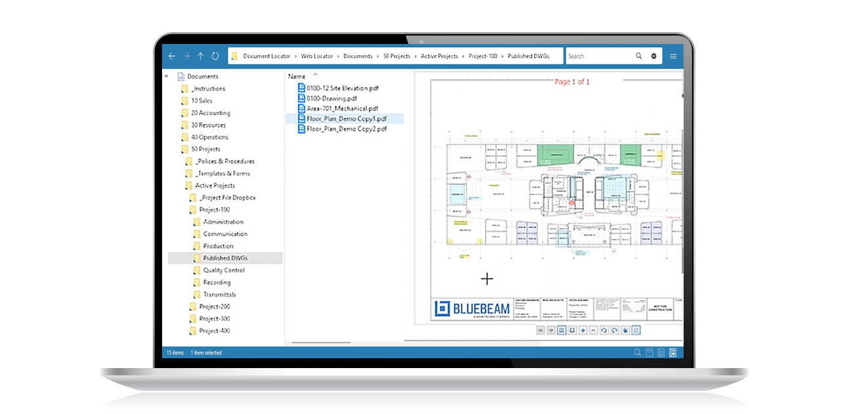Image resolution: width=868 pixels, height=414 pixels.
Task: Rotate the preview clockwise
Action: [615, 331]
